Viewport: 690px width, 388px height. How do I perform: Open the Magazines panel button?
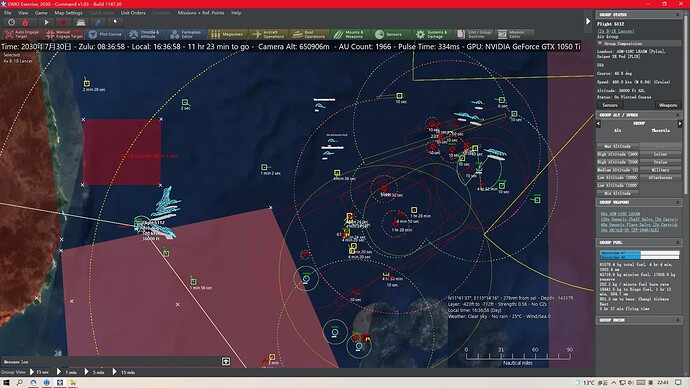227,34
